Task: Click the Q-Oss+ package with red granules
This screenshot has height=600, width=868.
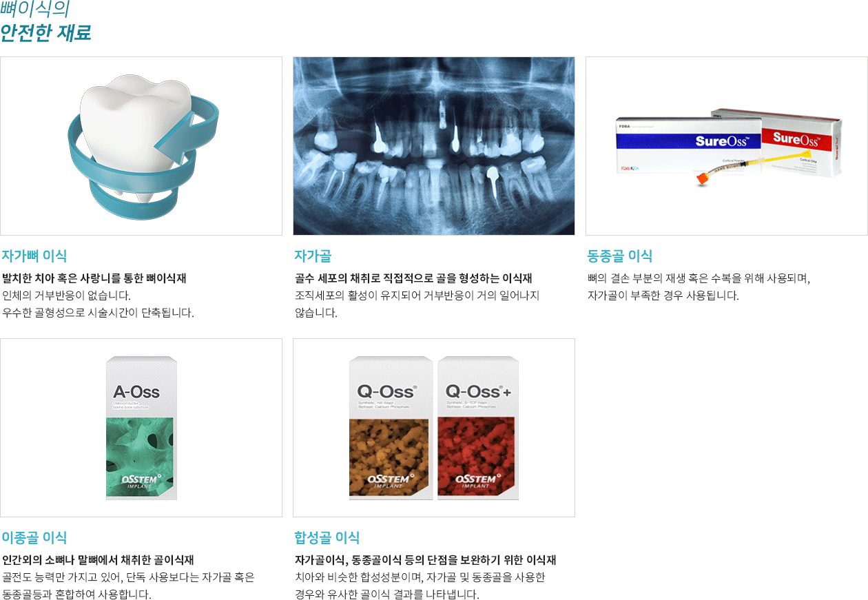Action: coord(477,428)
